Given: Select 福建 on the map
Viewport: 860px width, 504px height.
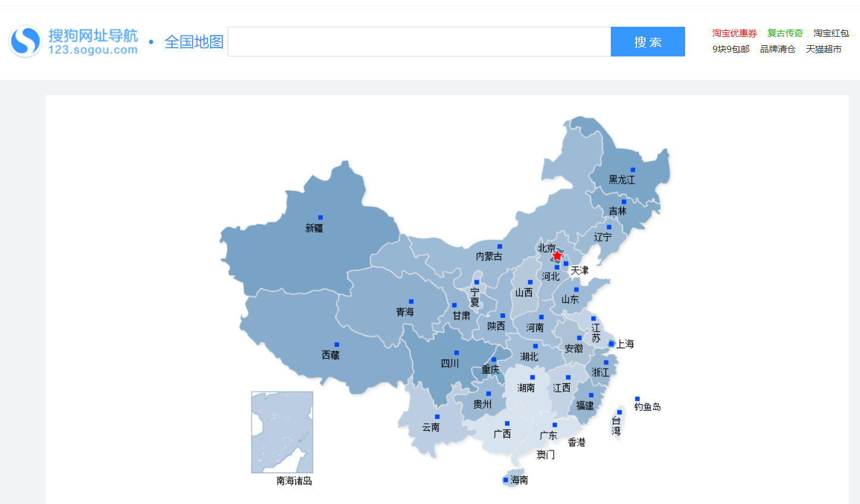Looking at the screenshot, I should click(x=585, y=406).
